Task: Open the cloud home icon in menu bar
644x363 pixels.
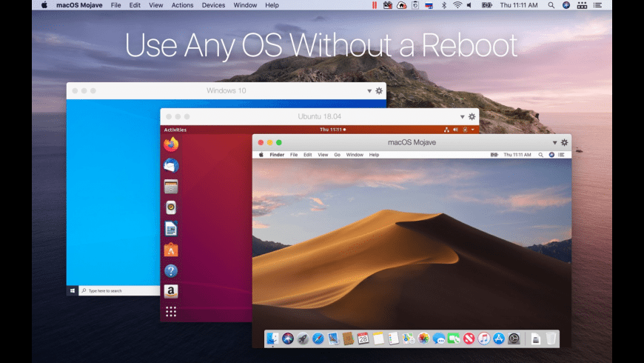Action: (x=402, y=5)
